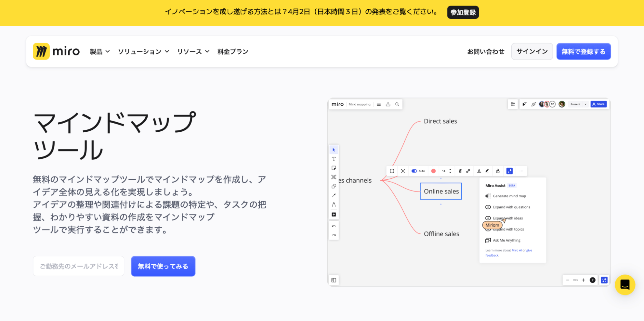Screen dimensions: 644x321
Task: Click the board search magnifier icon
Action: (397, 104)
